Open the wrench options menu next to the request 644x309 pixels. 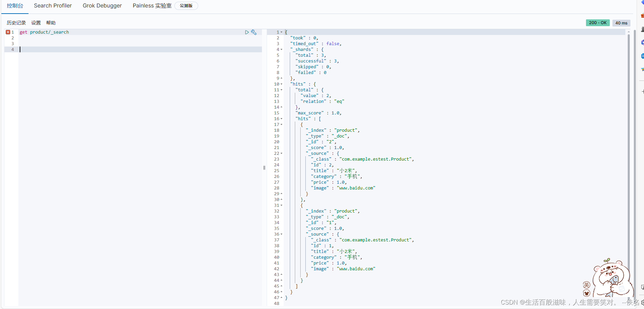click(254, 32)
